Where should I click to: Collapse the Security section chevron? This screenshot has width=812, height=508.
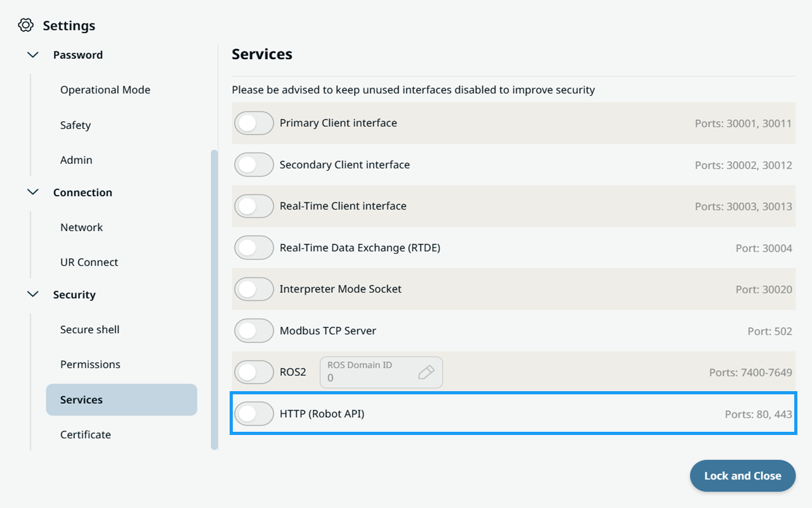(33, 294)
